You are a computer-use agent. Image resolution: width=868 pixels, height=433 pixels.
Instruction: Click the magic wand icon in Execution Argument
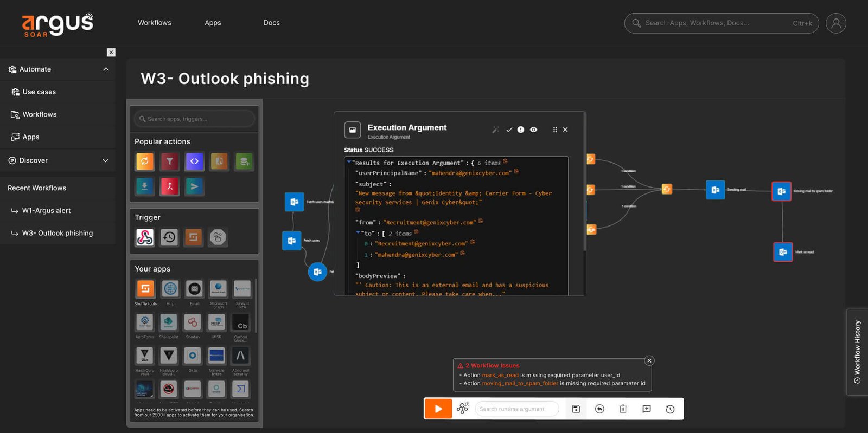point(495,130)
